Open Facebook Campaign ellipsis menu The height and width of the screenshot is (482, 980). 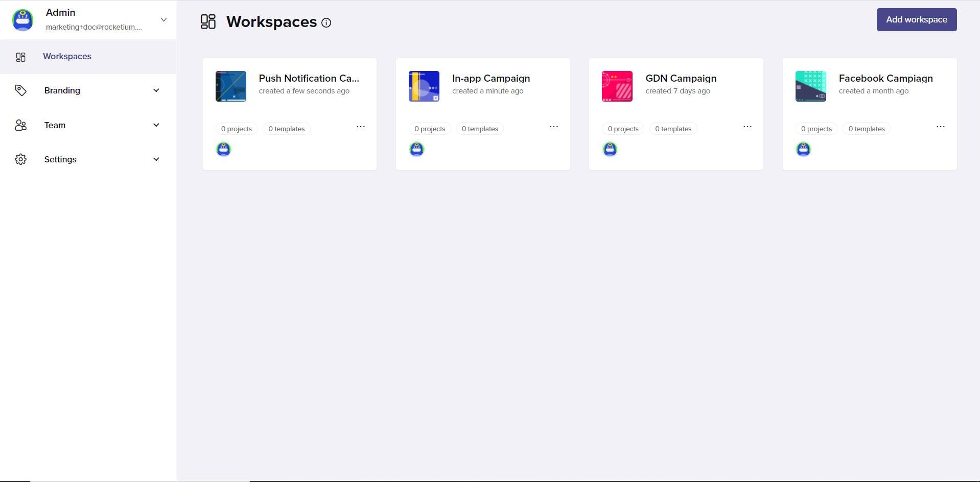click(940, 127)
